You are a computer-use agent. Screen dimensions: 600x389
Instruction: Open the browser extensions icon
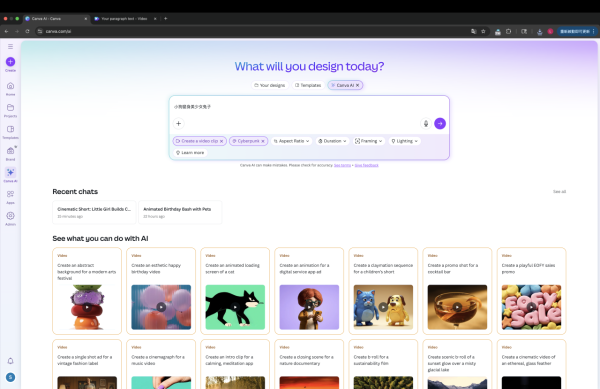pos(509,31)
